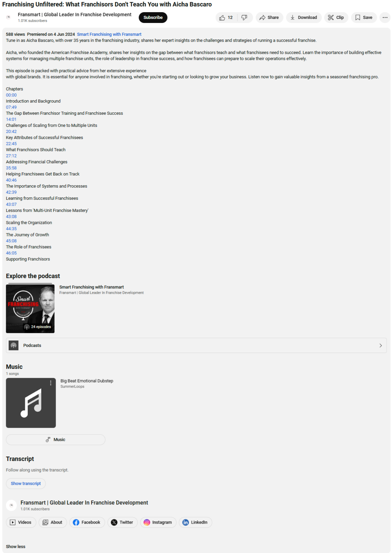This screenshot has width=392, height=553.
Task: Download the video
Action: click(x=304, y=18)
